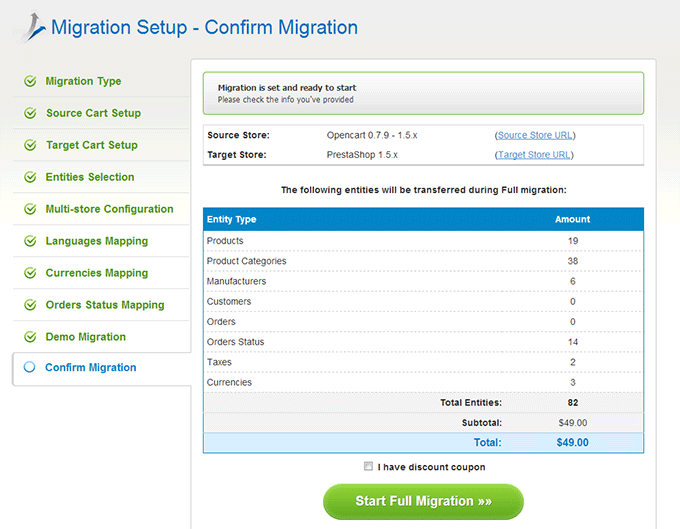Click the blue Total value $49.00

point(573,443)
